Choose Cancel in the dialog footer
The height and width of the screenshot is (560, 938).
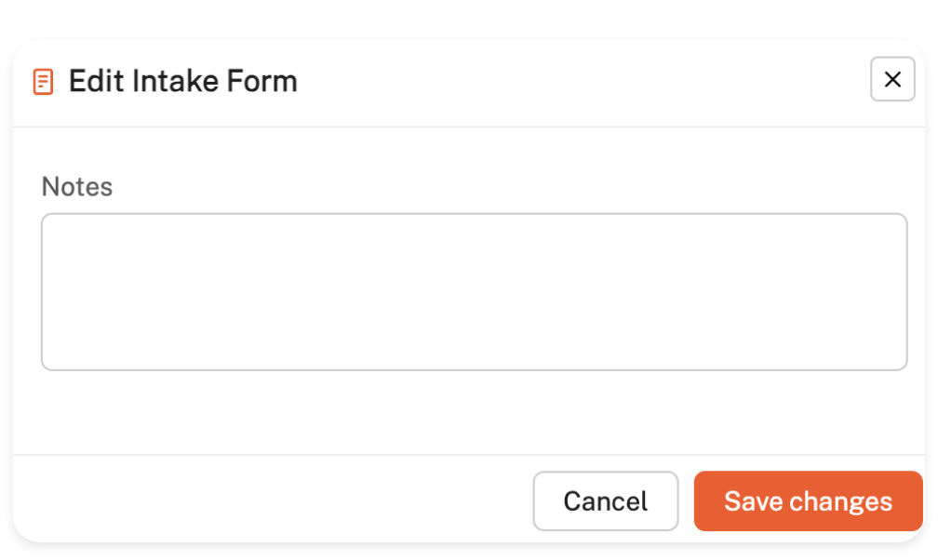605,501
